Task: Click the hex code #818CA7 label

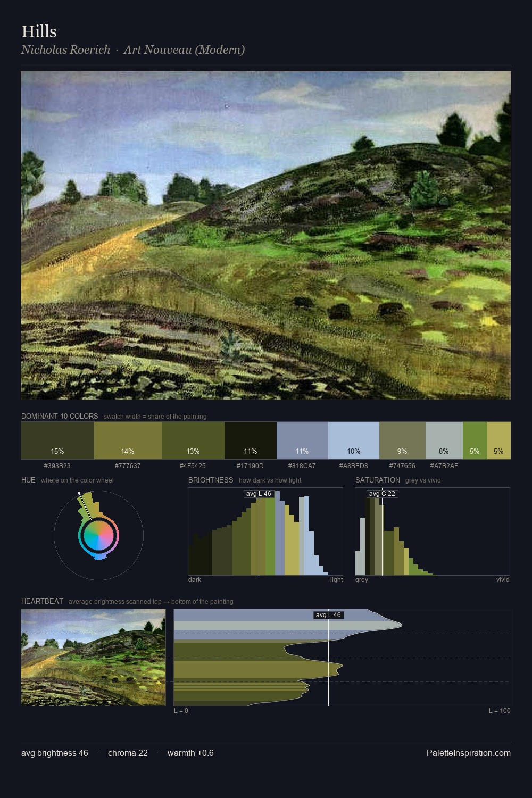Action: 302,465
